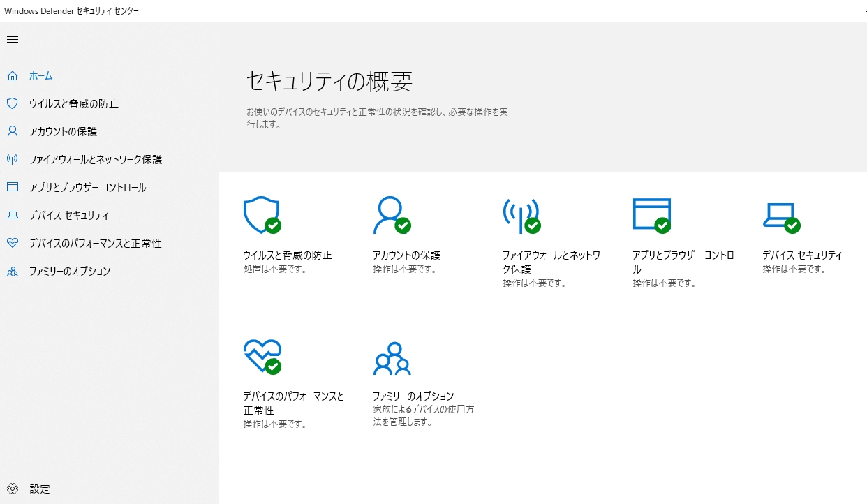Image resolution: width=867 pixels, height=504 pixels.
Task: Select デバイス セキュリティ in the sidebar
Action: coord(69,215)
